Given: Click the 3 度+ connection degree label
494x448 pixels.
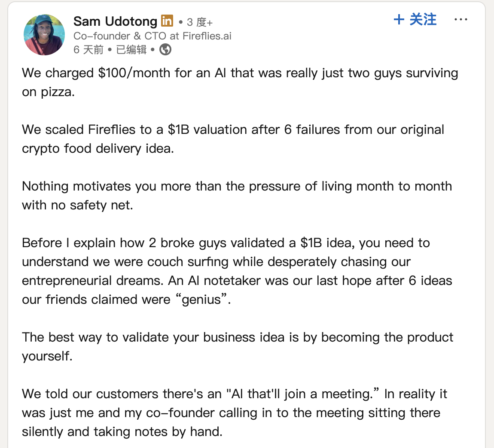Looking at the screenshot, I should (x=199, y=22).
